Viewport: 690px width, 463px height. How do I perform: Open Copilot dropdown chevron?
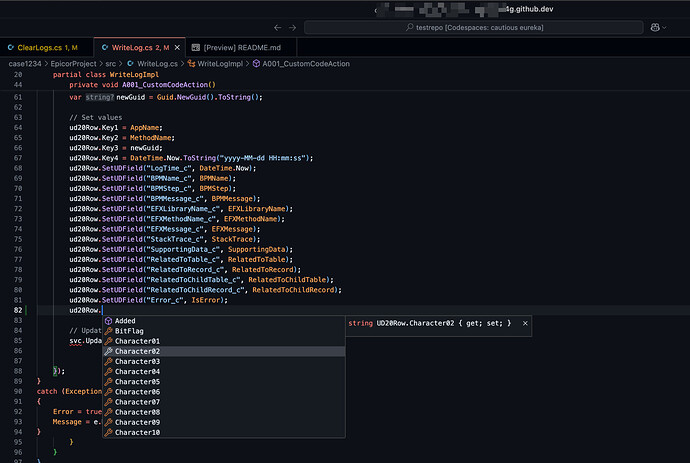point(664,28)
